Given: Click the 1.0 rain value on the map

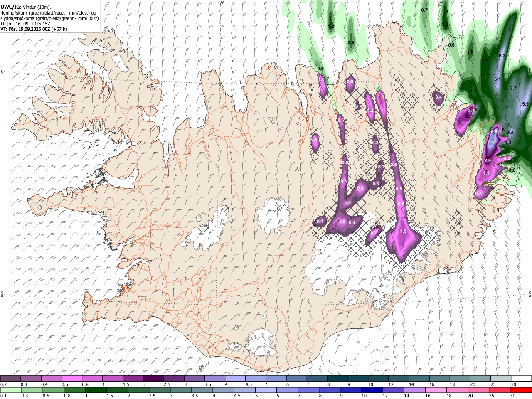Looking at the screenshot, I should [470, 52].
